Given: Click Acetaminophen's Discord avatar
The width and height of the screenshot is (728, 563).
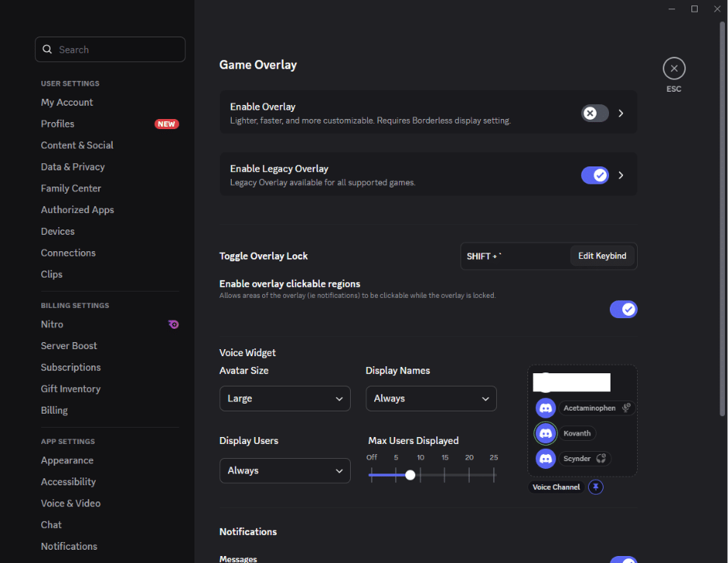Looking at the screenshot, I should tap(545, 408).
